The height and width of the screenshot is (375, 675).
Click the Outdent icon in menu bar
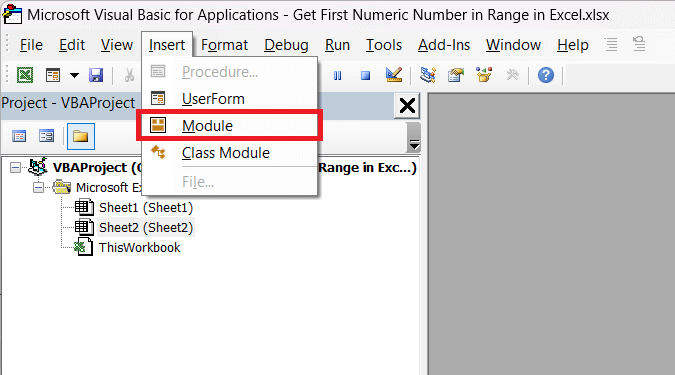[639, 44]
